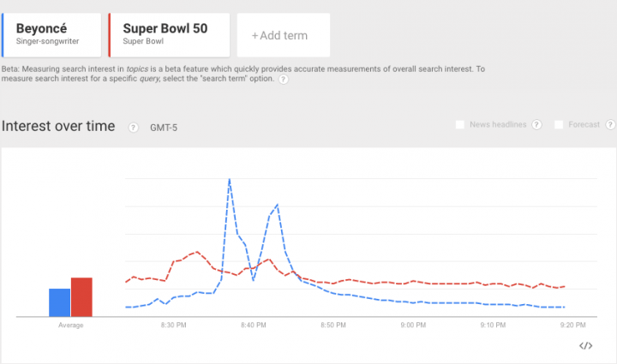Open help icon after beta notice text
This screenshot has width=617, height=364.
[x=282, y=79]
